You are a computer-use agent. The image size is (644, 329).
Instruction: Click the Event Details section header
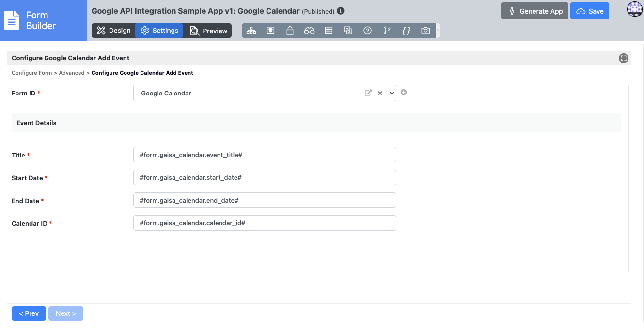click(x=316, y=123)
